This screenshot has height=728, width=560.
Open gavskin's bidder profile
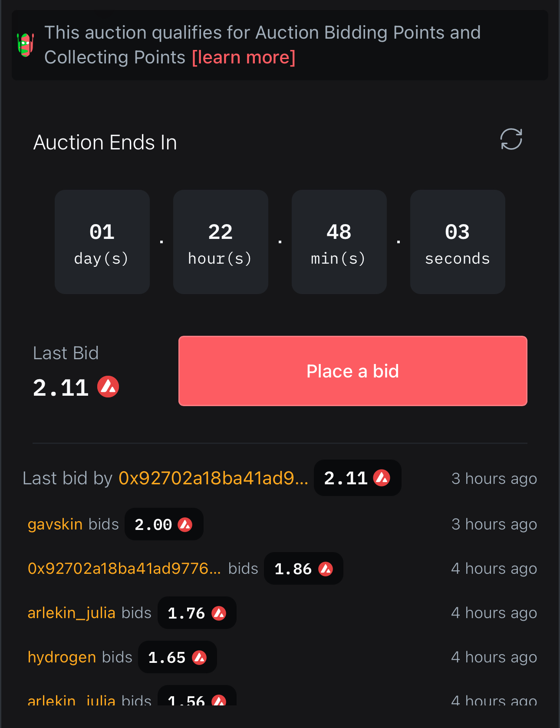click(55, 524)
